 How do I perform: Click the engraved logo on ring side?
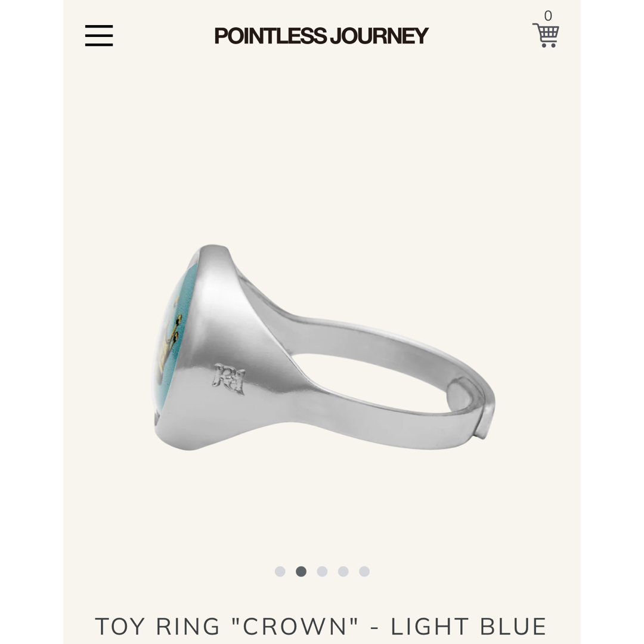click(x=229, y=379)
